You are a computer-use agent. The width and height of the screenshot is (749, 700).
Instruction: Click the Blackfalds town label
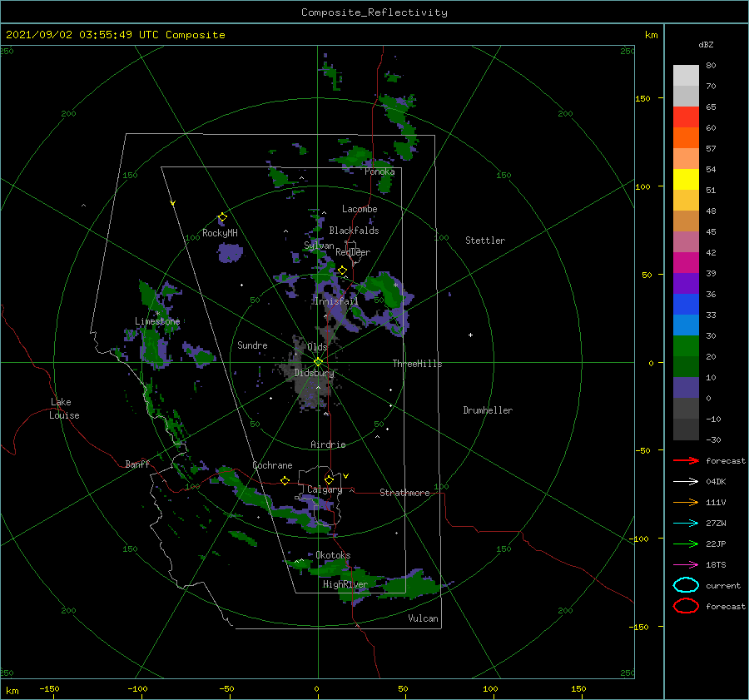tap(354, 231)
